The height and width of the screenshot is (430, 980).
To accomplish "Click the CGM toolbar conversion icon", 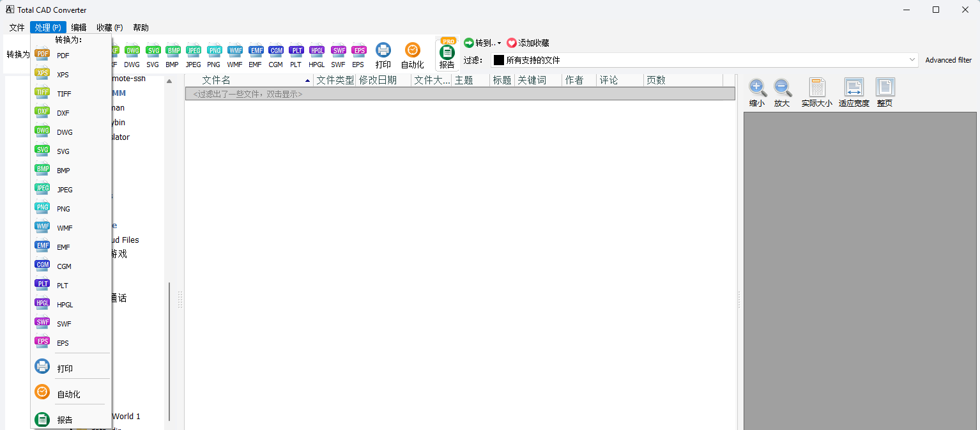I will (276, 56).
